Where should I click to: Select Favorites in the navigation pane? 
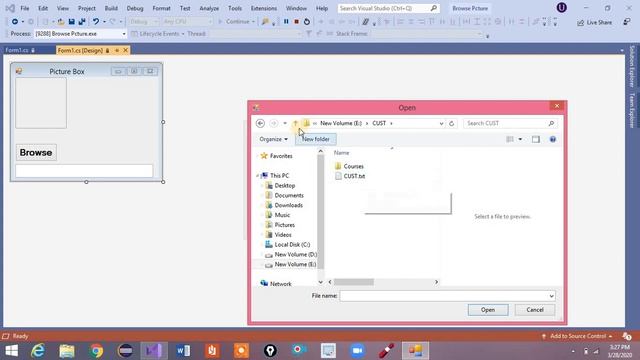click(x=276, y=156)
